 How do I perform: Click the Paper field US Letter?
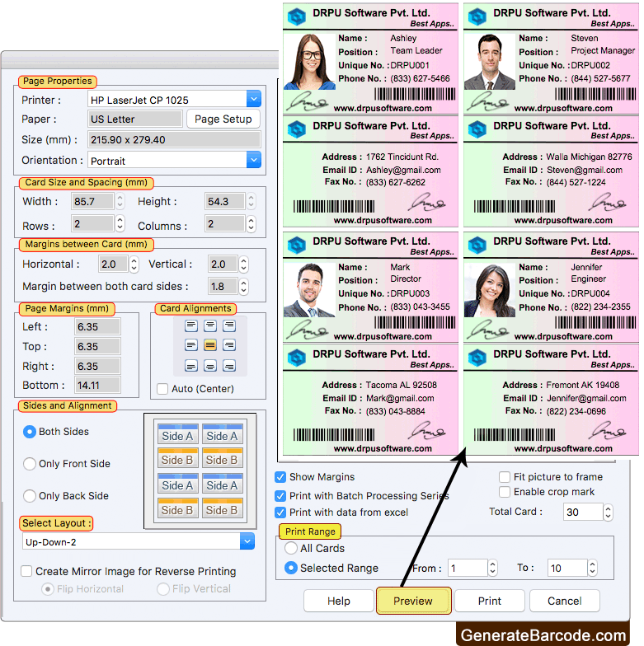pyautogui.click(x=135, y=119)
